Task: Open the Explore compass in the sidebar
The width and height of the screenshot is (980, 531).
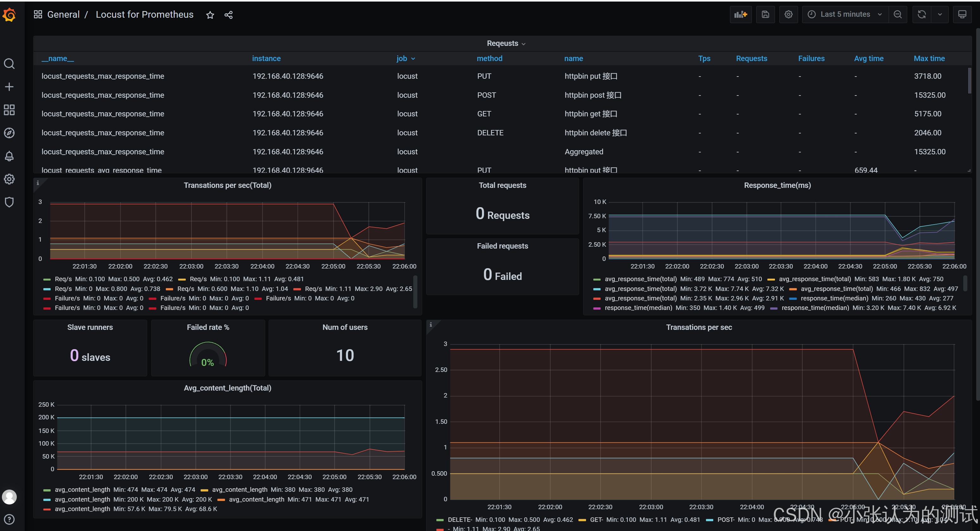Action: point(9,133)
